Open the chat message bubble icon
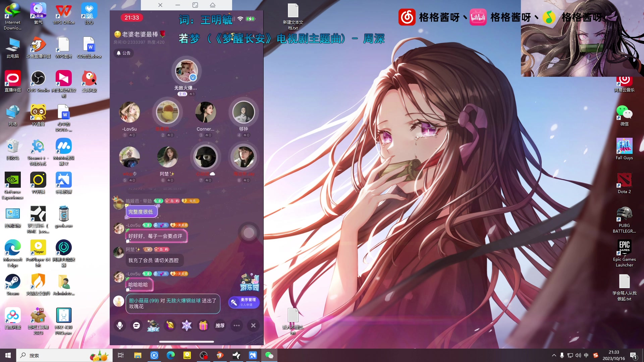This screenshot has width=644, height=362. click(136, 325)
